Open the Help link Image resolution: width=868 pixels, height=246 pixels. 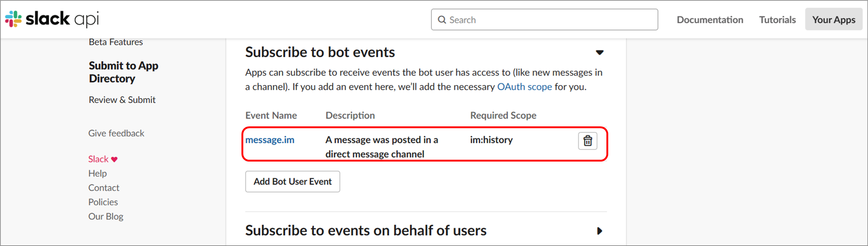(97, 174)
